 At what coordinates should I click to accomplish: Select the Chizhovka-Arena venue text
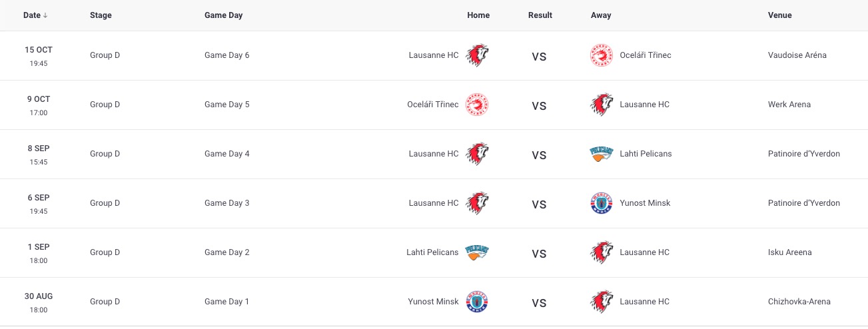799,302
